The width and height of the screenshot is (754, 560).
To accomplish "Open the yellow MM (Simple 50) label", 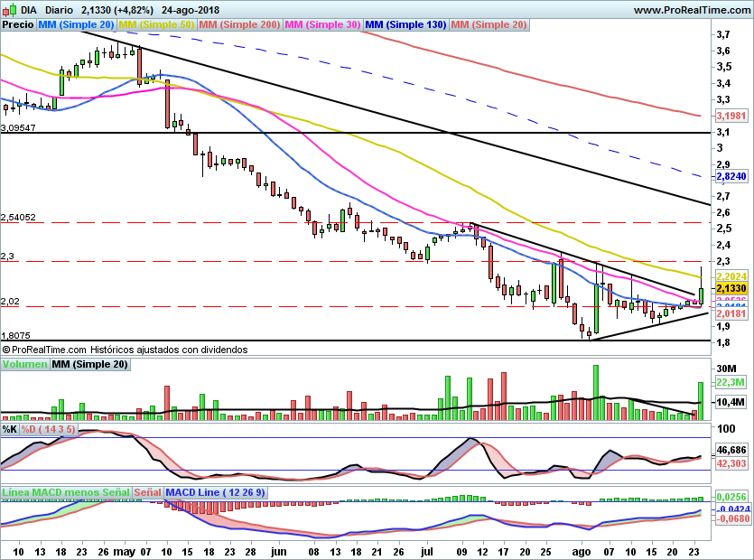I will 156,24.
